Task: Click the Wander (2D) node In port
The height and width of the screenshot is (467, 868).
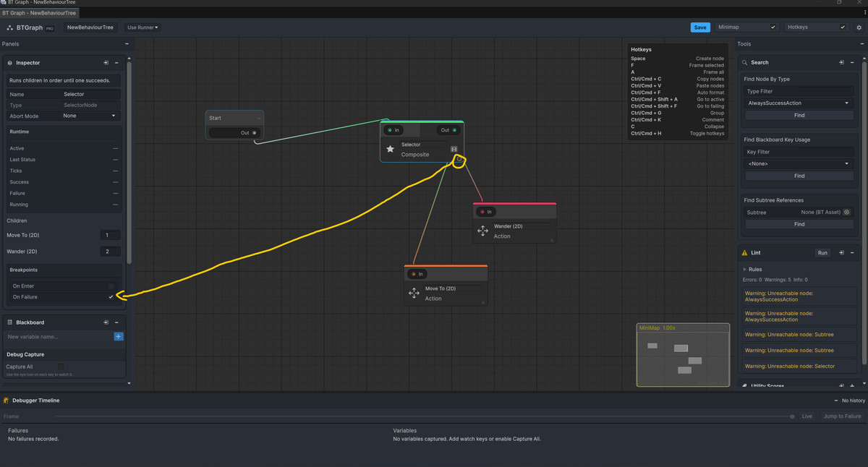Action: pyautogui.click(x=482, y=212)
